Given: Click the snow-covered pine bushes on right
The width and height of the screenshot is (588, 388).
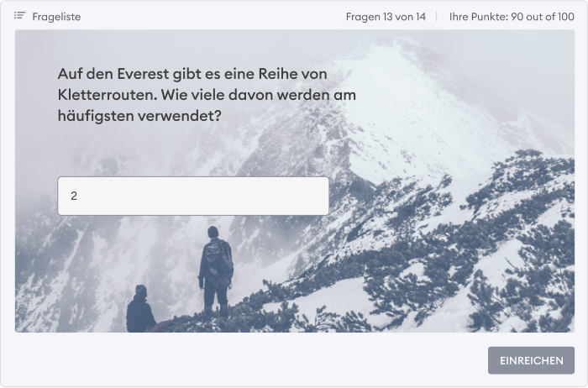Looking at the screenshot, I should point(487,244).
